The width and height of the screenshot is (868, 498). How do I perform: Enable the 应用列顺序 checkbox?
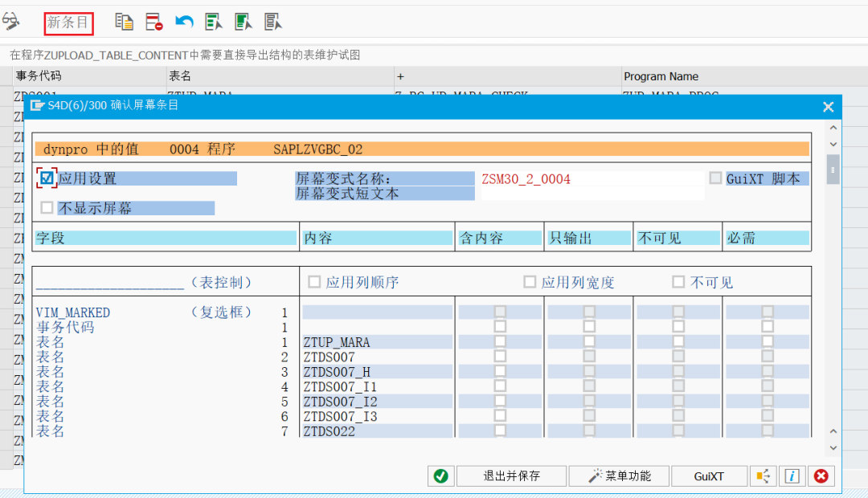[x=314, y=282]
